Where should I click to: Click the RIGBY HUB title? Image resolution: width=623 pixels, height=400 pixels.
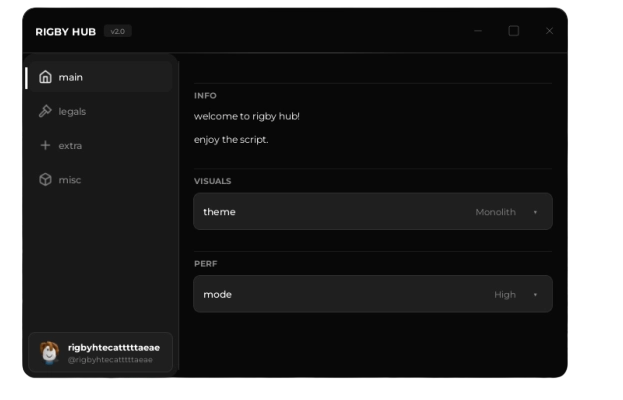(x=66, y=32)
